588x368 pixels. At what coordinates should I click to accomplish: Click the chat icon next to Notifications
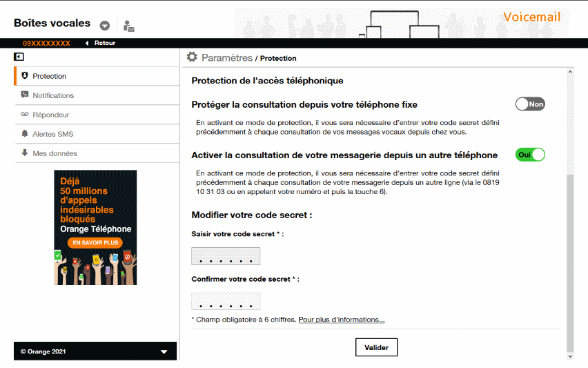(25, 95)
